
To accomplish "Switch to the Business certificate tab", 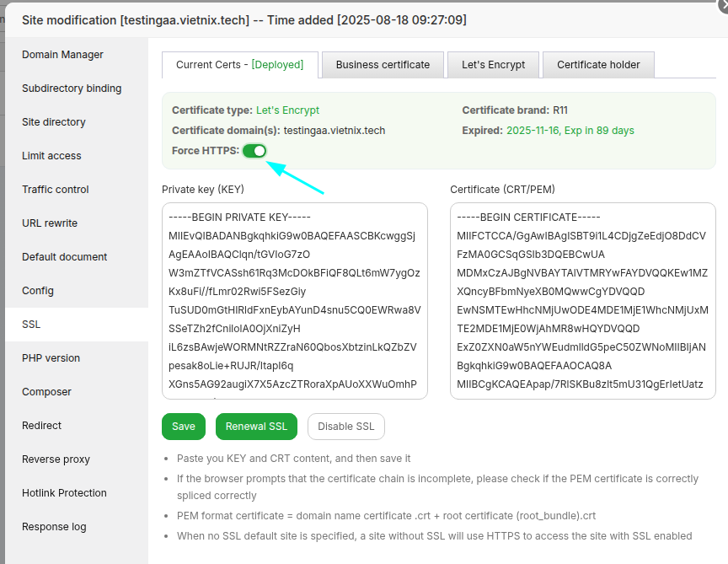I will (x=383, y=65).
